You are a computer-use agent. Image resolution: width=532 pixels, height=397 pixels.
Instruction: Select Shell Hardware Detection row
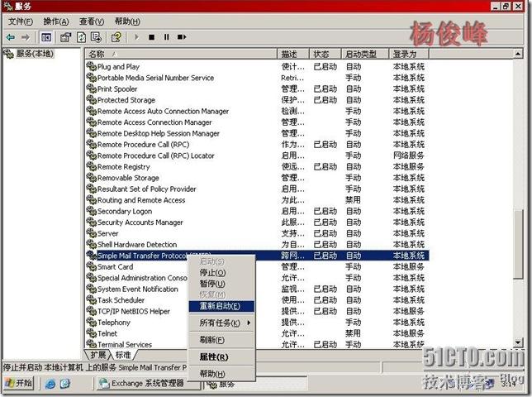point(257,245)
